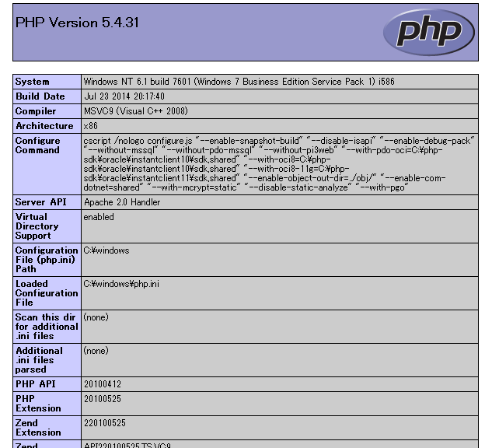Screen dimensions: 492x448
Task: Click the 'enabled' value cell
Action: pyautogui.click(x=280, y=226)
